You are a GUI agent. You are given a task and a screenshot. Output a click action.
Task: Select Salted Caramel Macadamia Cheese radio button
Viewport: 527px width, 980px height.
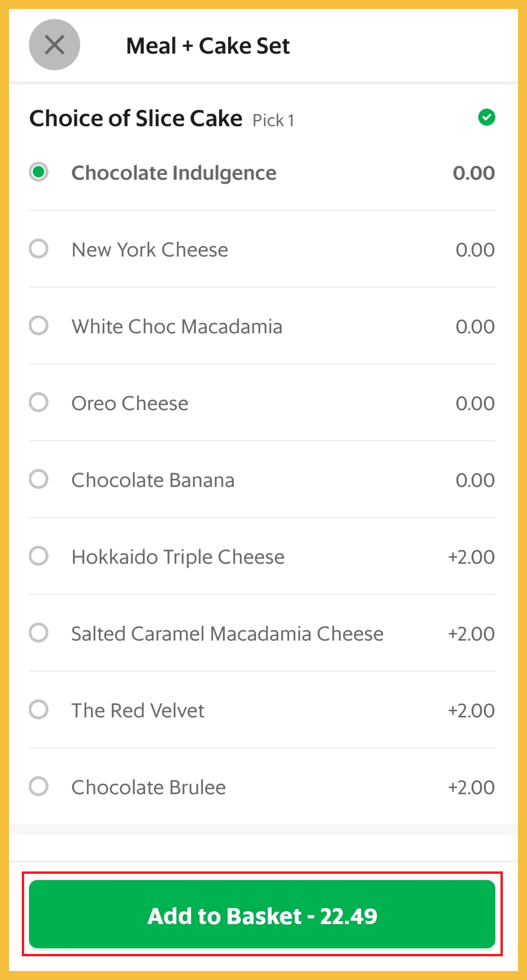tap(39, 633)
